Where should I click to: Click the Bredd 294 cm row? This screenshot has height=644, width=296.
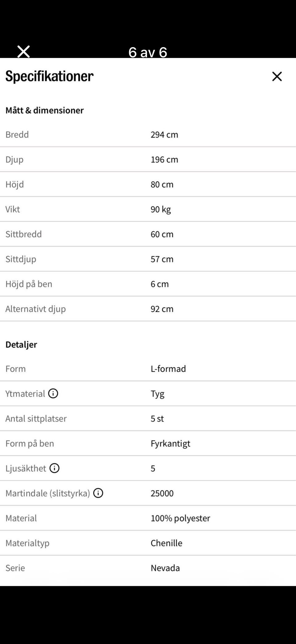point(148,135)
